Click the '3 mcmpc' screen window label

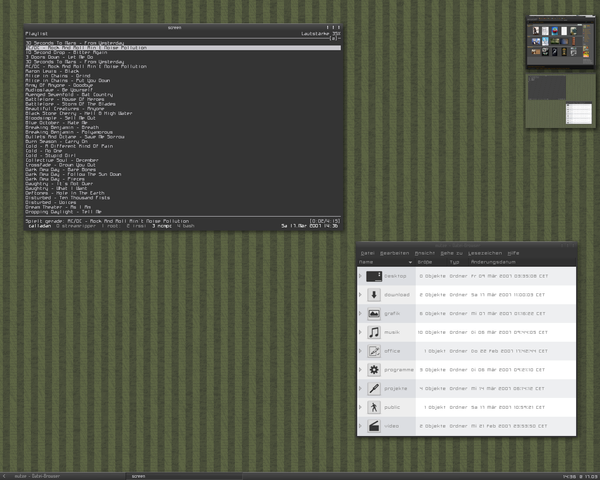click(x=162, y=226)
